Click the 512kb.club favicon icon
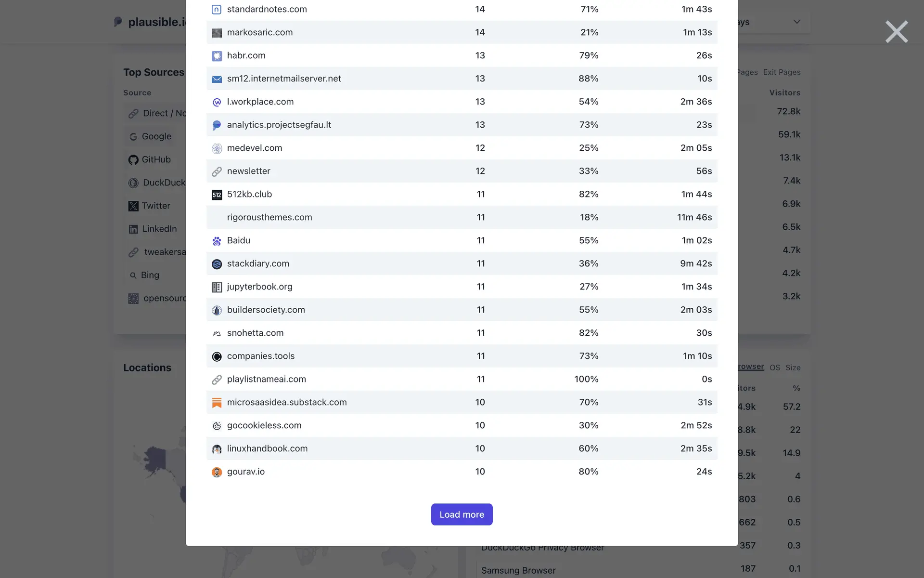Viewport: 924px width, 578px height. (217, 195)
